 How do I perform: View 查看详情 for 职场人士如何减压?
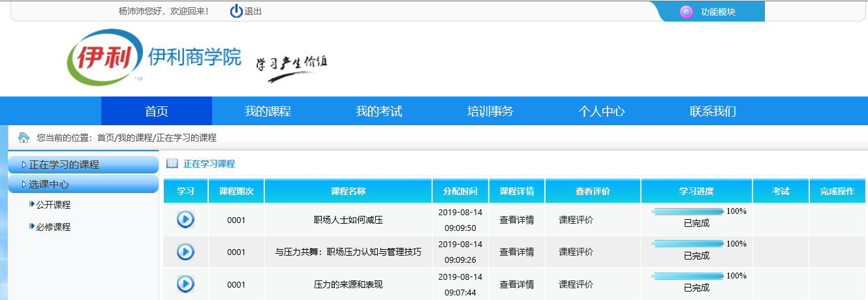[516, 220]
